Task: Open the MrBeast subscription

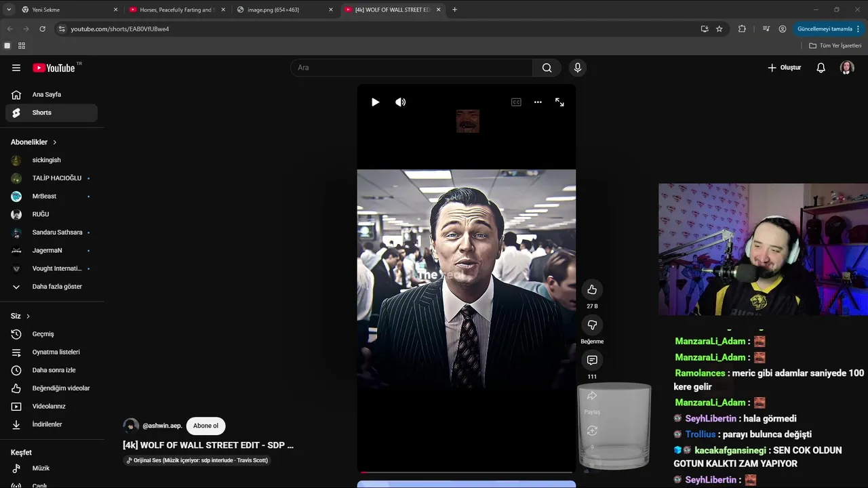Action: click(x=52, y=197)
